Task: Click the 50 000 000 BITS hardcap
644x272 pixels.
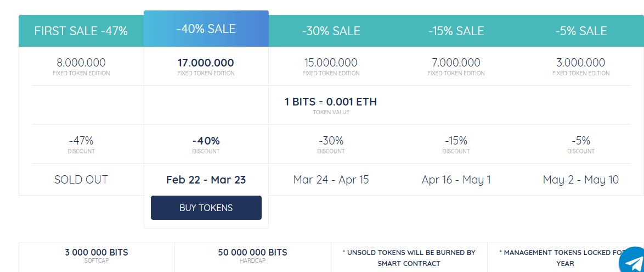Action: tap(252, 253)
